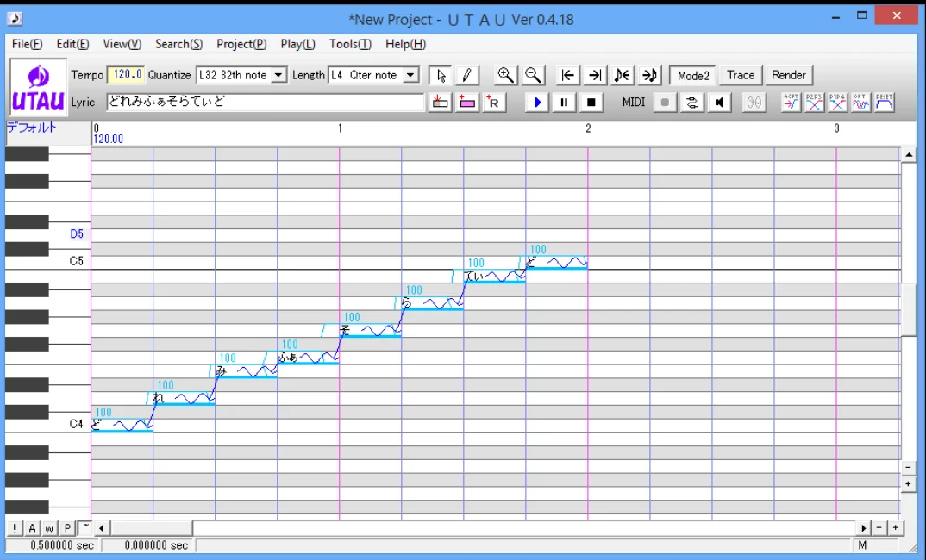Stop playback
Viewport: 926px width, 560px height.
[591, 102]
